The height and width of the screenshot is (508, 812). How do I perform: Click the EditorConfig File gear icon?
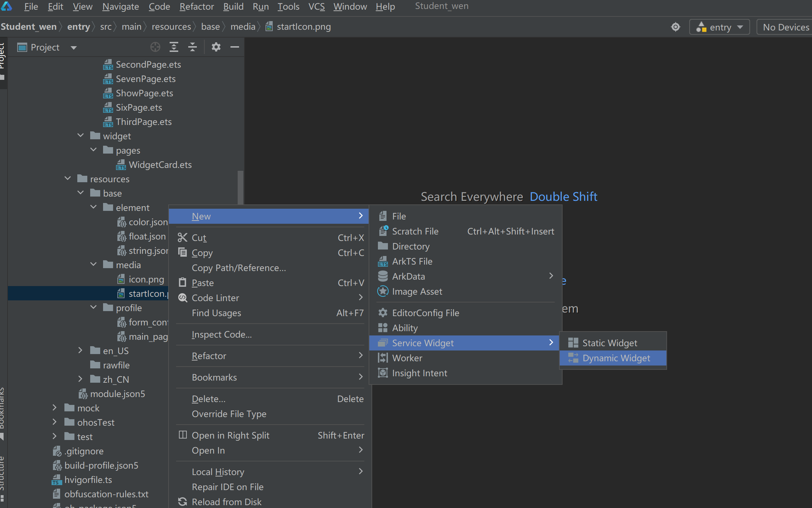pos(383,313)
